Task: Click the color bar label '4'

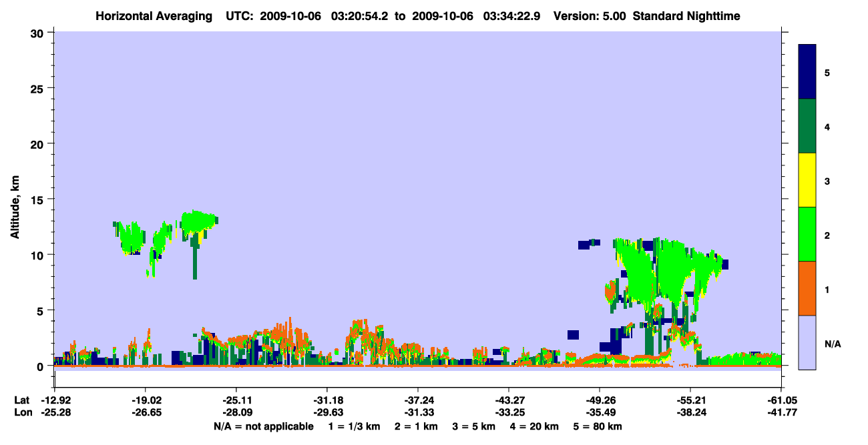Action: coord(827,126)
